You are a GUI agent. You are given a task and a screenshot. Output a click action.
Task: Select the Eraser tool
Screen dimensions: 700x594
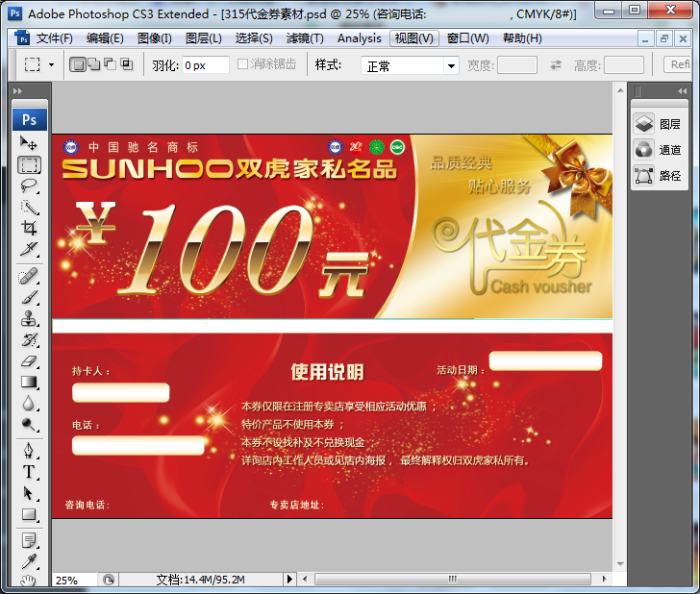click(29, 361)
